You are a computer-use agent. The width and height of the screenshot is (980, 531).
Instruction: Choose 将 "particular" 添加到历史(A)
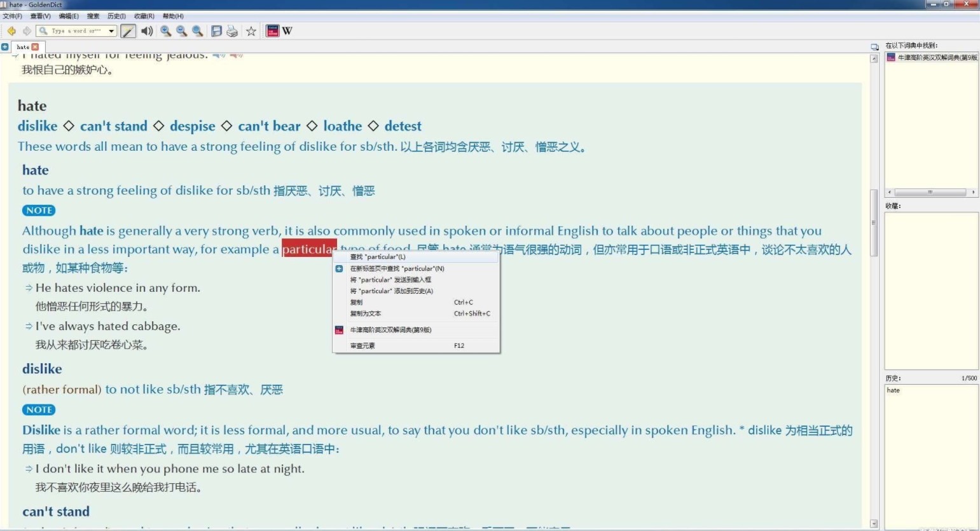coord(416,291)
